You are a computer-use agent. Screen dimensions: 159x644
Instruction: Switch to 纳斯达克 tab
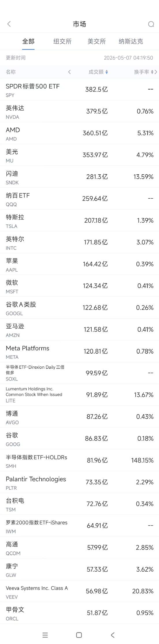click(131, 41)
